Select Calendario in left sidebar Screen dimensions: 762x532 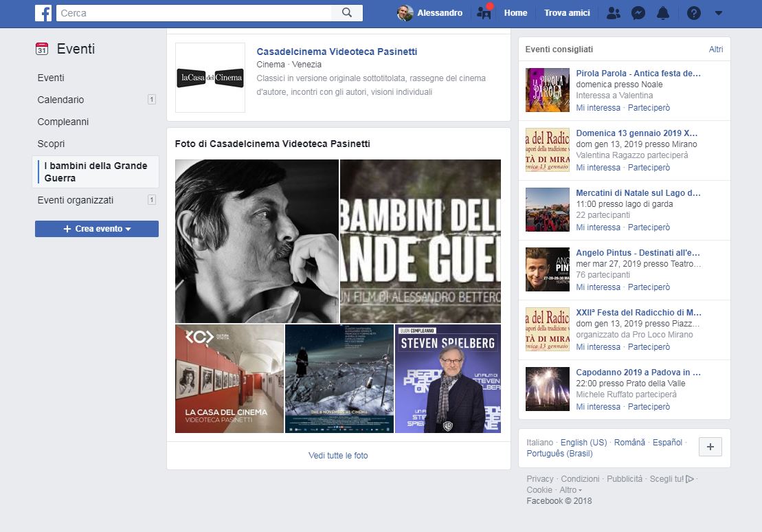60,100
